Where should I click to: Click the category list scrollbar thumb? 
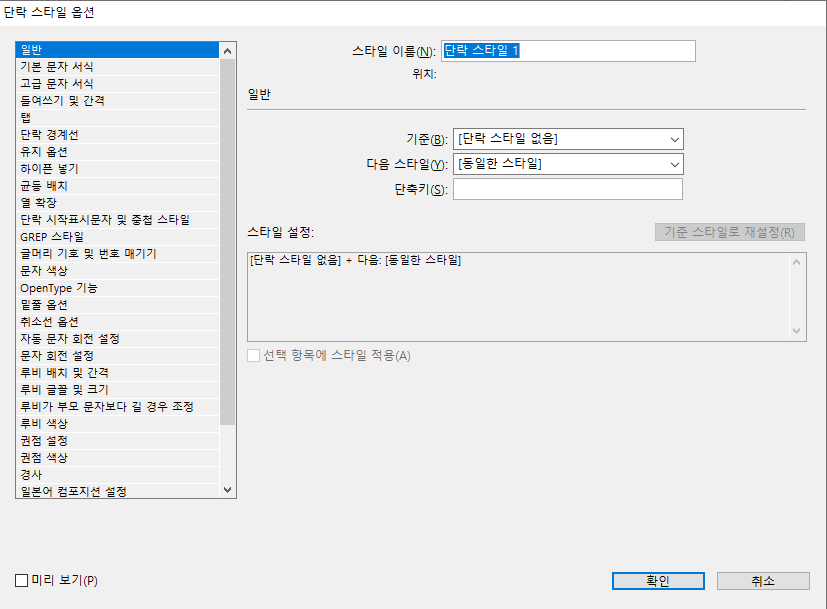point(227,242)
